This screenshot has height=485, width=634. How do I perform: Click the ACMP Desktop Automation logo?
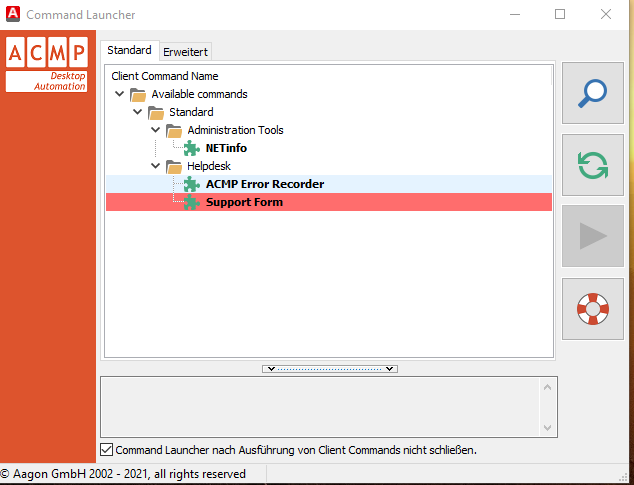click(47, 65)
